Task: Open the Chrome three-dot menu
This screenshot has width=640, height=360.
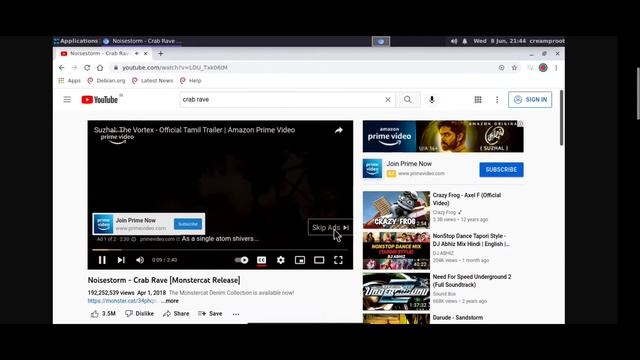Action: (x=556, y=68)
